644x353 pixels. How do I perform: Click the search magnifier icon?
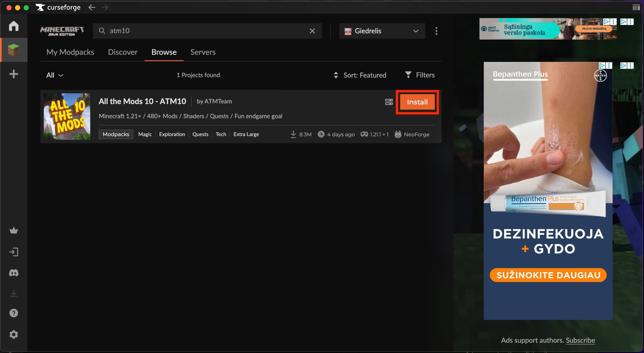pyautogui.click(x=102, y=31)
